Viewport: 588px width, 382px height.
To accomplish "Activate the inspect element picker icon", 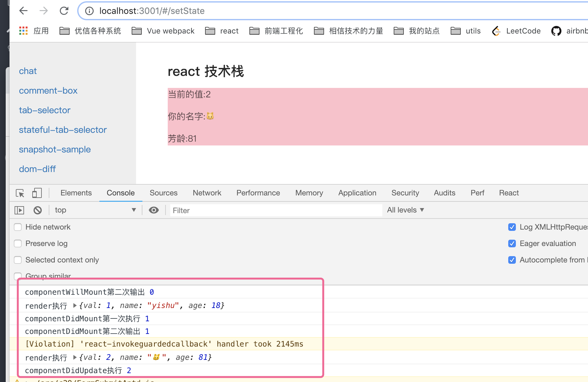I will pyautogui.click(x=20, y=193).
